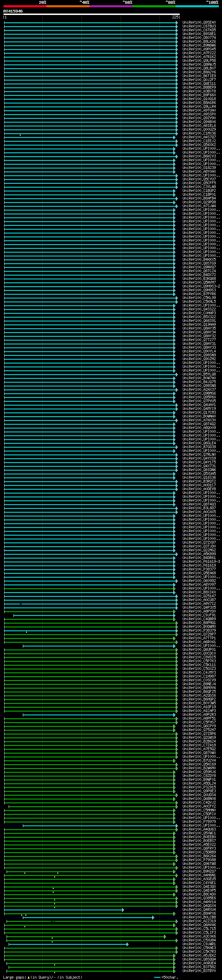Click the red 20% legend color segment

tap(25, 6)
